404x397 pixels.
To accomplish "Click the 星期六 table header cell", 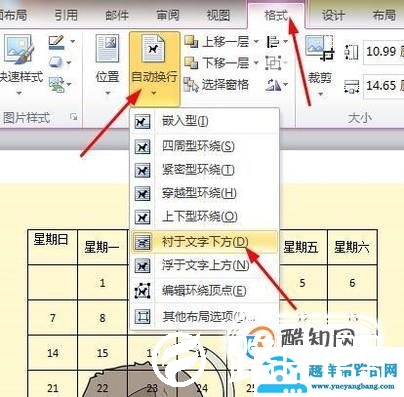I will (x=352, y=247).
